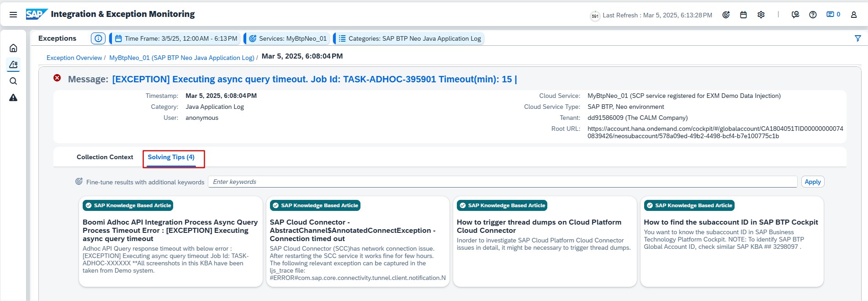
Task: Open the calendar icon in header
Action: coord(743,15)
